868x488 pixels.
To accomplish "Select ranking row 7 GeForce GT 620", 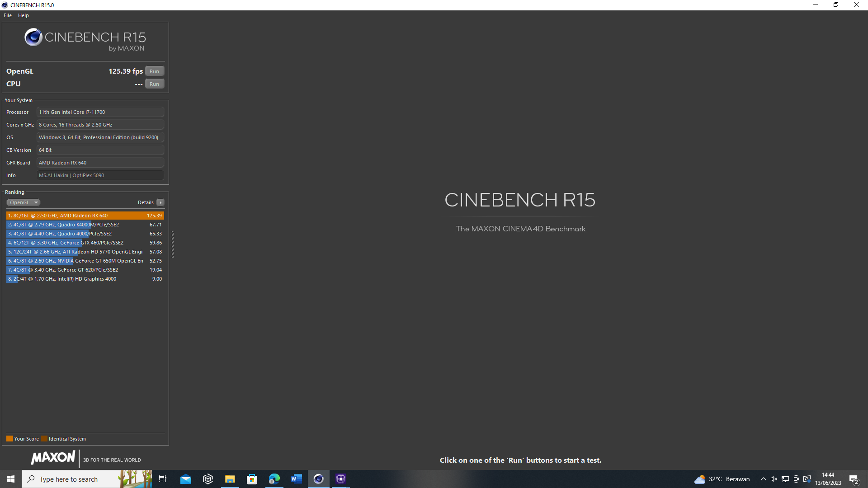I will point(85,270).
